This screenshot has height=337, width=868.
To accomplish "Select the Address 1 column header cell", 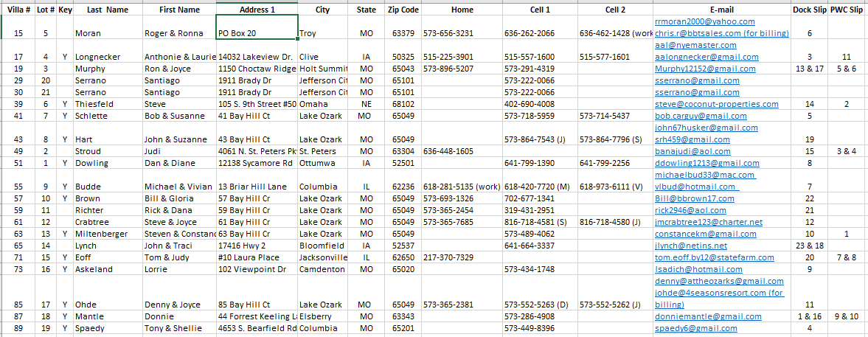I will tap(257, 10).
